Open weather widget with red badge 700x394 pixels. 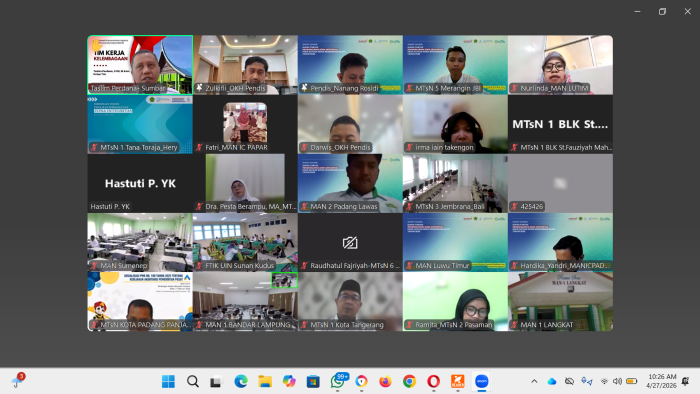click(x=18, y=380)
